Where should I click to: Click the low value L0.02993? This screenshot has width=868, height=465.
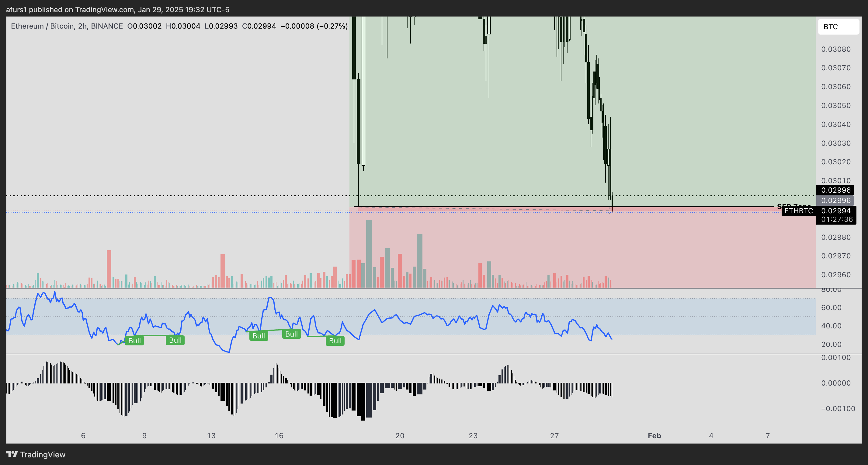(221, 26)
